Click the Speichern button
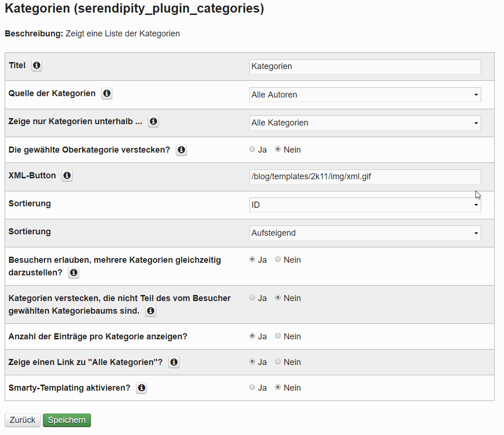Viewport: 504px width, 435px height. pyautogui.click(x=67, y=420)
